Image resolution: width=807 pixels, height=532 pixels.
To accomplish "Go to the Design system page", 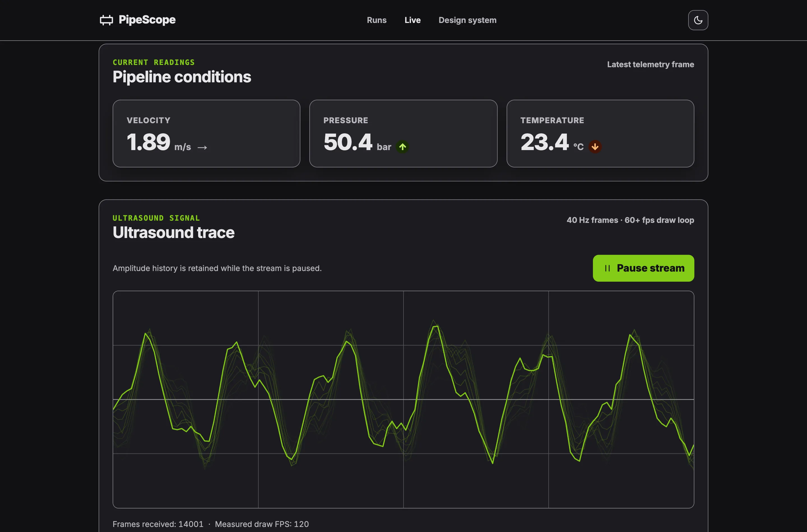I will pyautogui.click(x=467, y=20).
